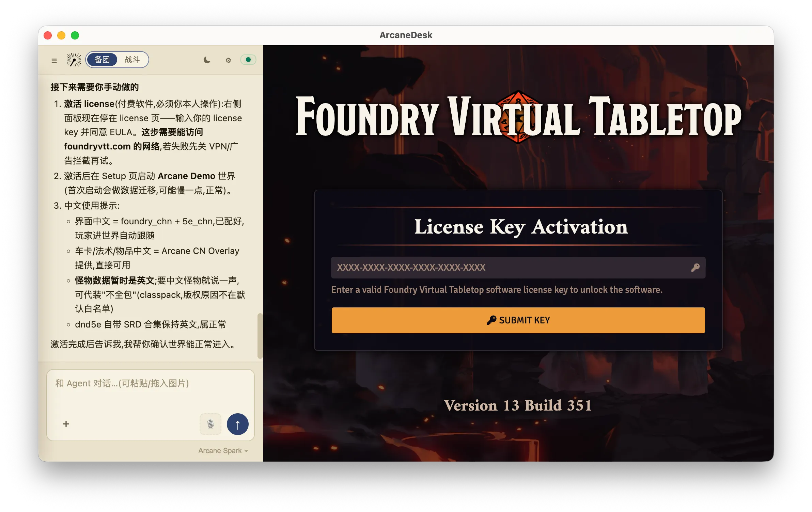Click the license key helper description text
Viewport: 812px width, 512px height.
(x=497, y=290)
